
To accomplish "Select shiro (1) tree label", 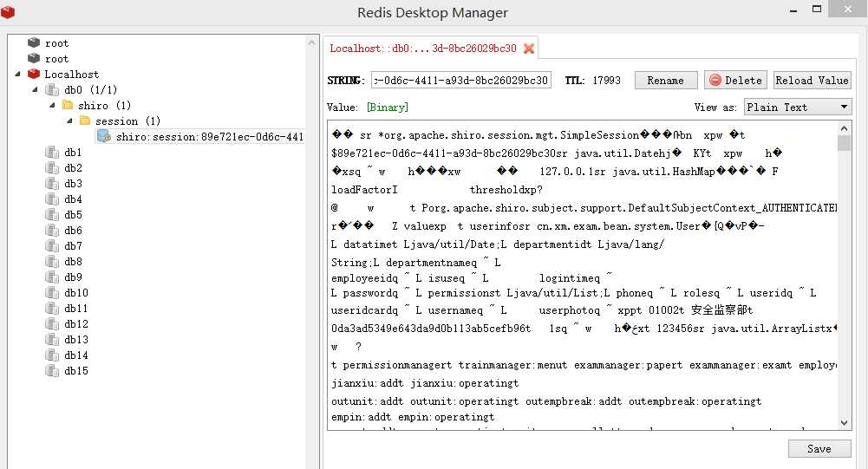I will pos(105,105).
